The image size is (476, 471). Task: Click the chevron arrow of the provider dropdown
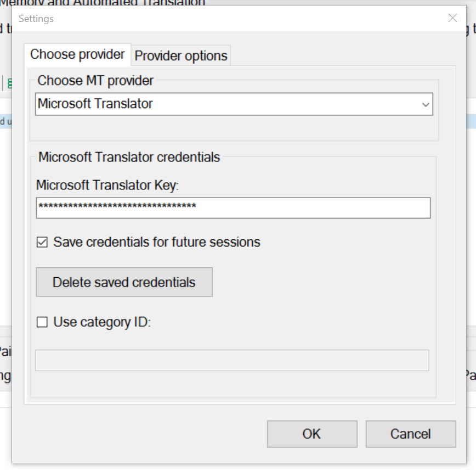click(426, 104)
